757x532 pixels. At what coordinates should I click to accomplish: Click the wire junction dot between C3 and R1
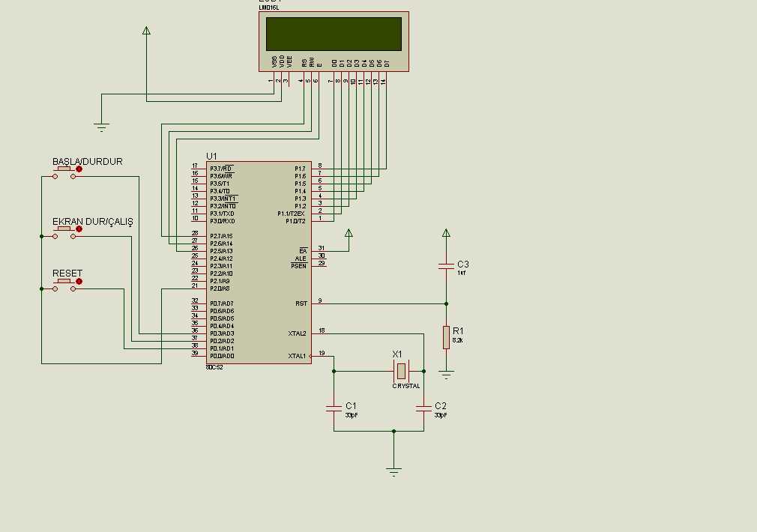[446, 303]
